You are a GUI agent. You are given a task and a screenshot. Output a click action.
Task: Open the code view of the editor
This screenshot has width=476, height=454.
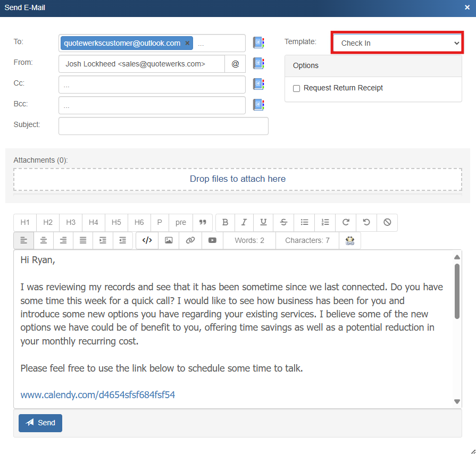click(x=147, y=240)
